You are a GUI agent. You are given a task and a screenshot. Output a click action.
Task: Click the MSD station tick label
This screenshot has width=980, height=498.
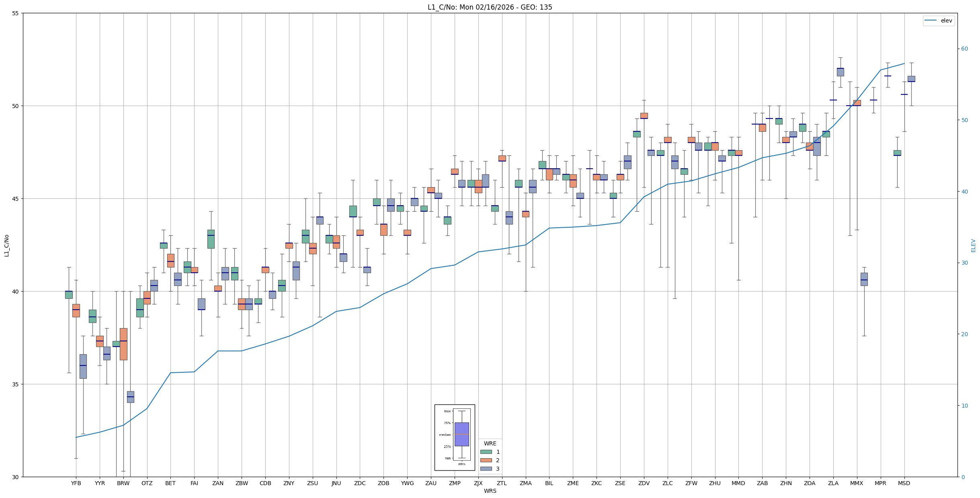[904, 483]
